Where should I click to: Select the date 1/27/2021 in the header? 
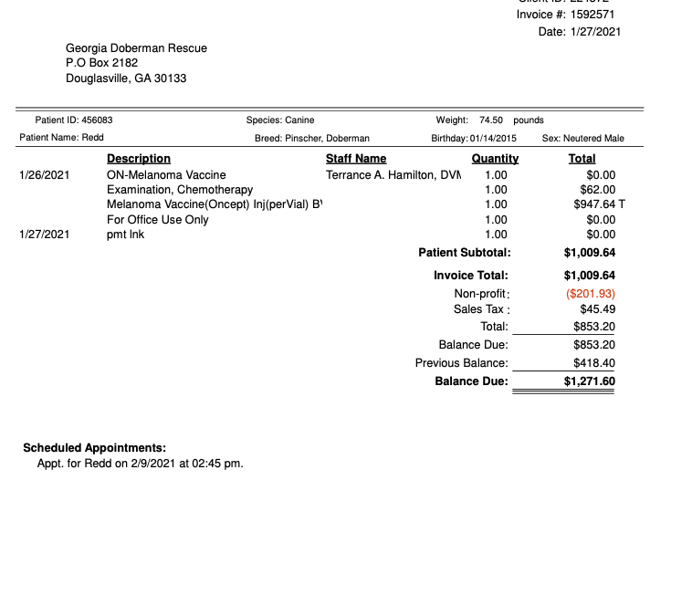(x=595, y=32)
